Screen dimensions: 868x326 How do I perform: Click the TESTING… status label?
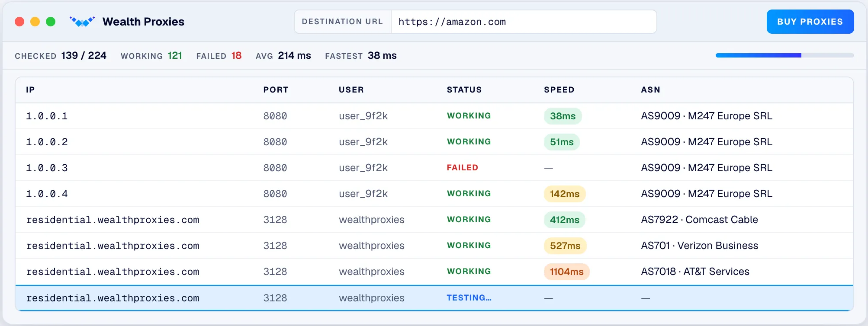(x=469, y=298)
